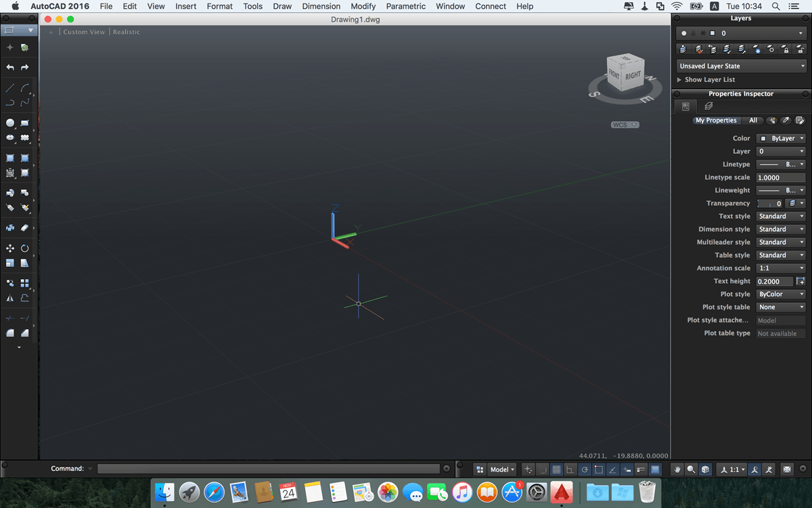Image resolution: width=812 pixels, height=508 pixels.
Task: Toggle Ortho mode in the status bar
Action: [570, 469]
